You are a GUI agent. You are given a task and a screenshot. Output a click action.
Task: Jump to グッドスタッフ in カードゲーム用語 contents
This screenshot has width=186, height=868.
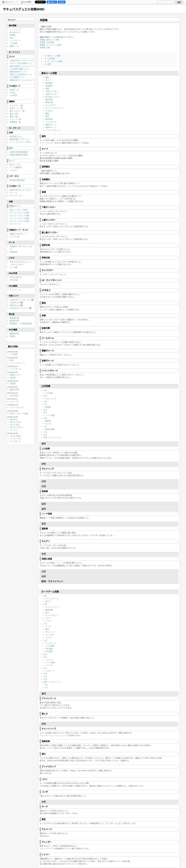click(x=52, y=615)
